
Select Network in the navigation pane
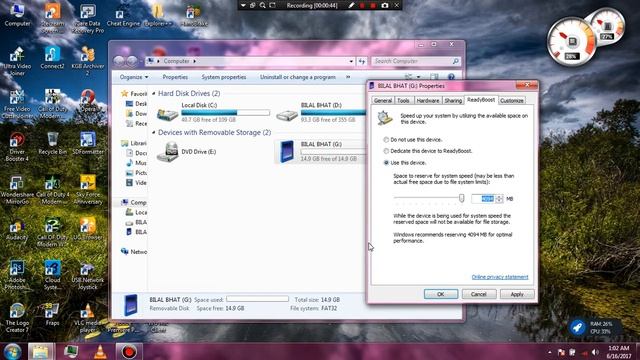coord(134,252)
